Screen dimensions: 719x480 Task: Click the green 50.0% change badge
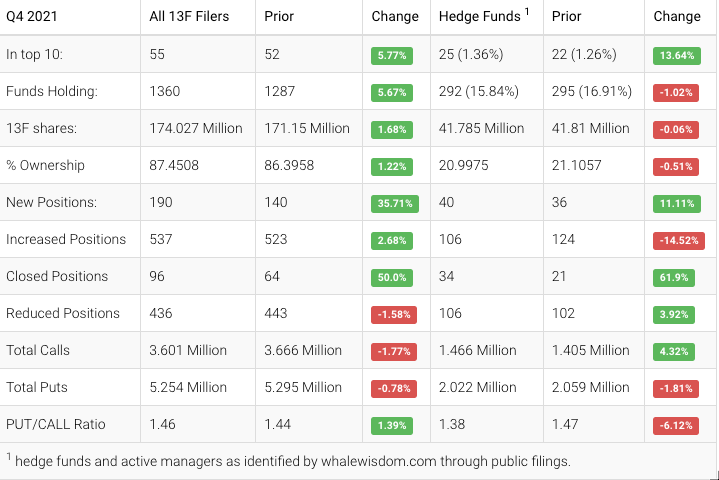click(x=392, y=277)
